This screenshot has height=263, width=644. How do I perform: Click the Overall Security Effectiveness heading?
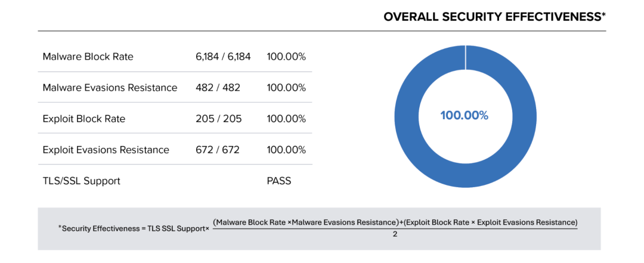[x=494, y=17]
